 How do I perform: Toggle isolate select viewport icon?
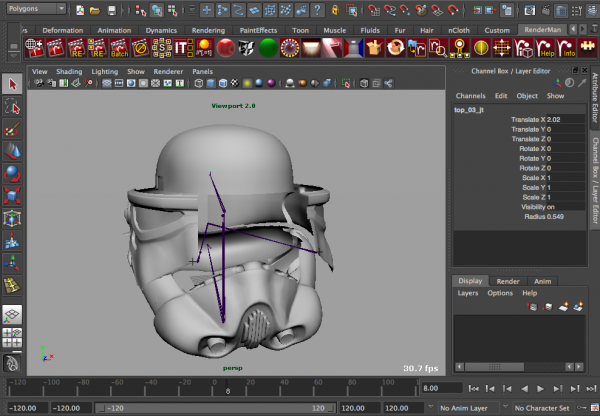tap(346, 83)
